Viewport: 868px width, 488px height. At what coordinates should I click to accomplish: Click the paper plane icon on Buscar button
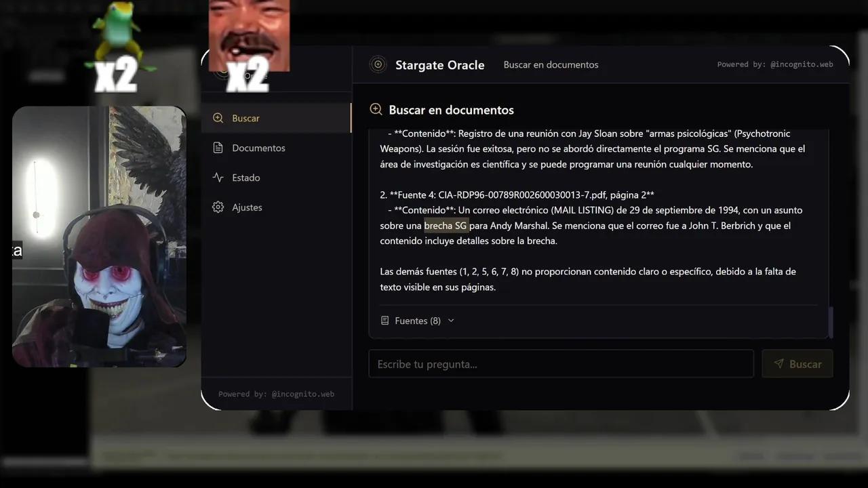point(778,364)
